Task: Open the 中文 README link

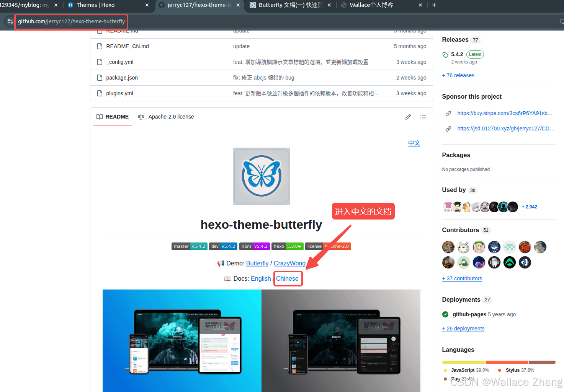Action: click(414, 143)
